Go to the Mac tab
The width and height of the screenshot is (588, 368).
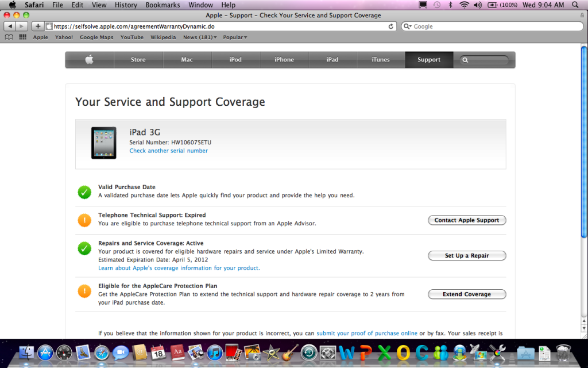click(x=187, y=60)
